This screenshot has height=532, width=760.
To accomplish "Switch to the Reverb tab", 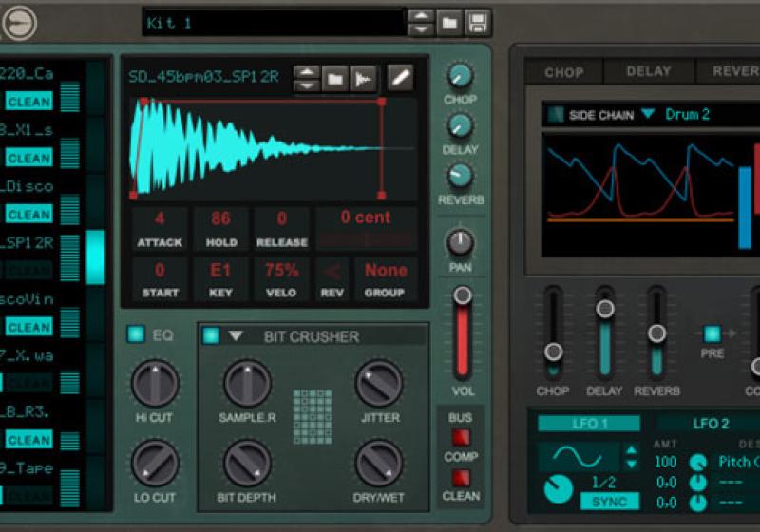I will coord(729,71).
